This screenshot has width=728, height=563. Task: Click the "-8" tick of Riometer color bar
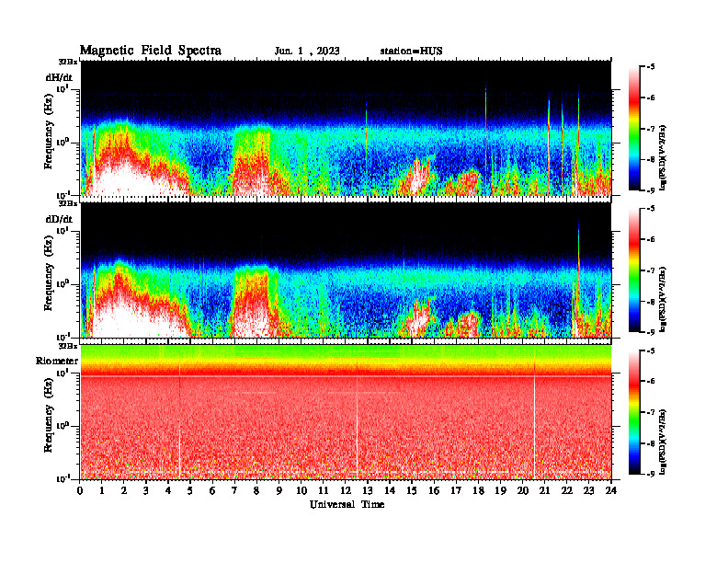(x=650, y=443)
